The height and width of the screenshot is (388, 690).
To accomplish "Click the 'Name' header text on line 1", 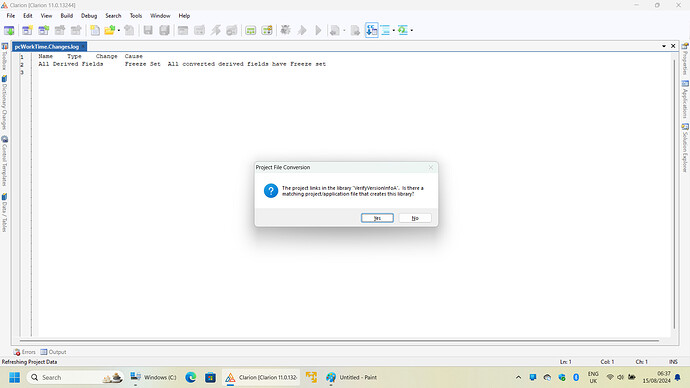I will 45,56.
